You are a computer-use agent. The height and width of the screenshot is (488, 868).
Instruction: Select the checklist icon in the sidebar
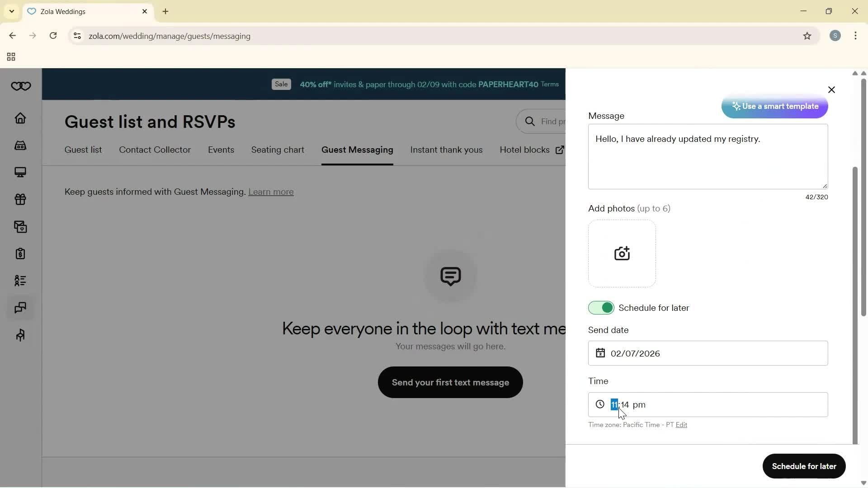pyautogui.click(x=20, y=281)
